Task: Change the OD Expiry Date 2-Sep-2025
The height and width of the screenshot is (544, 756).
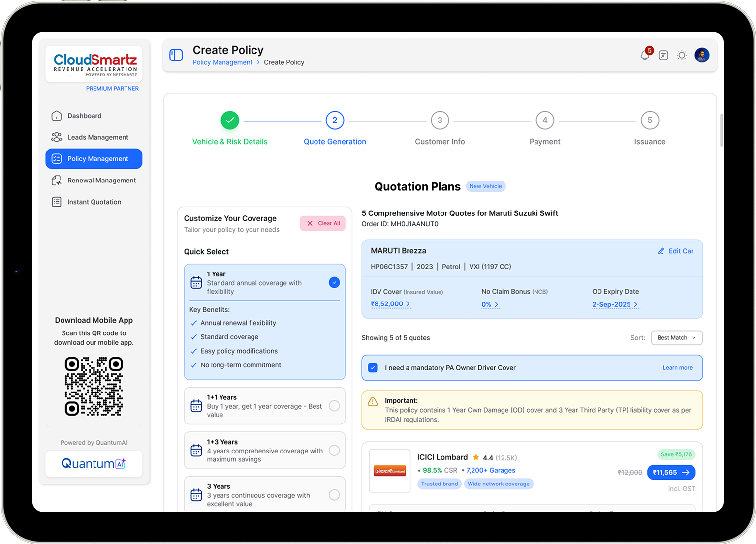Action: click(x=615, y=305)
